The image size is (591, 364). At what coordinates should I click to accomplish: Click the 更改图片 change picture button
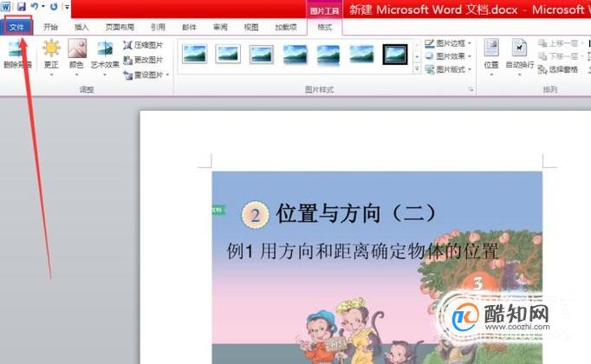click(144, 60)
